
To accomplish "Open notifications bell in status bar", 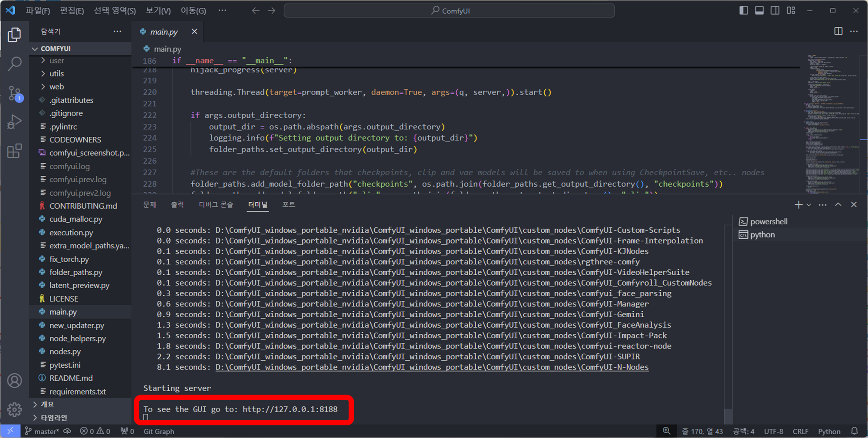I will (x=854, y=431).
